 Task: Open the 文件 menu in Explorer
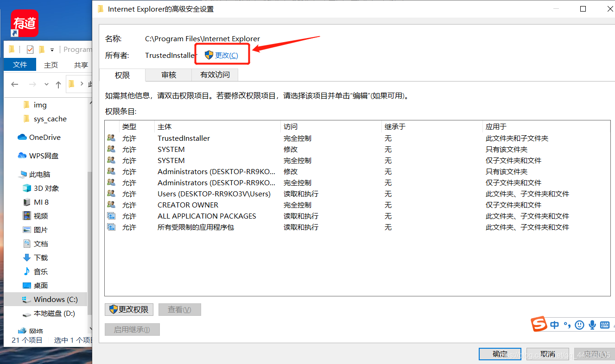[x=20, y=65]
